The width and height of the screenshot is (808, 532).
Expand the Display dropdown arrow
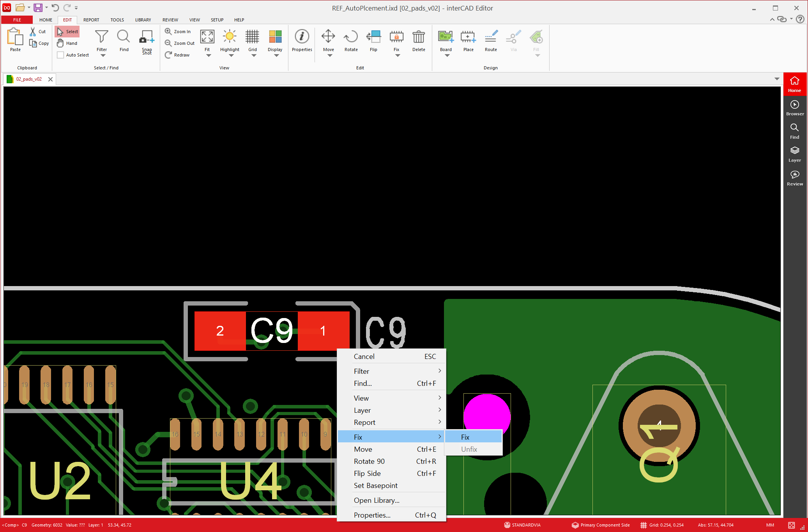[276, 56]
